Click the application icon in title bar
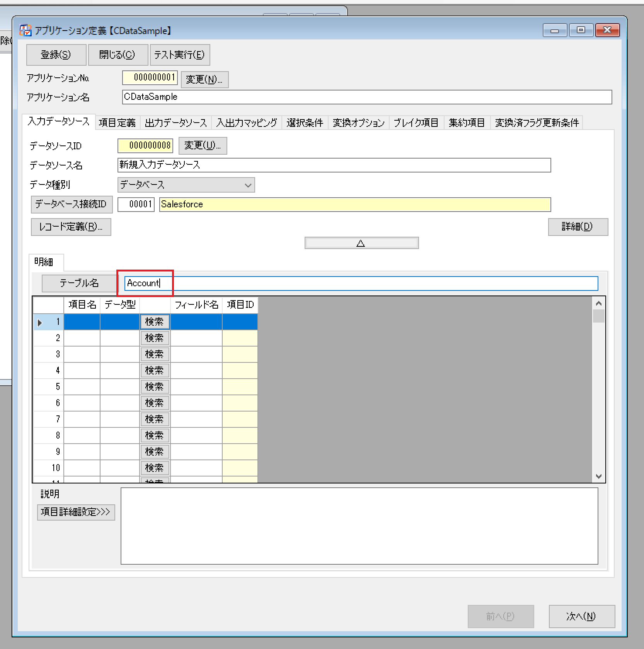The height and width of the screenshot is (649, 644). click(x=25, y=31)
